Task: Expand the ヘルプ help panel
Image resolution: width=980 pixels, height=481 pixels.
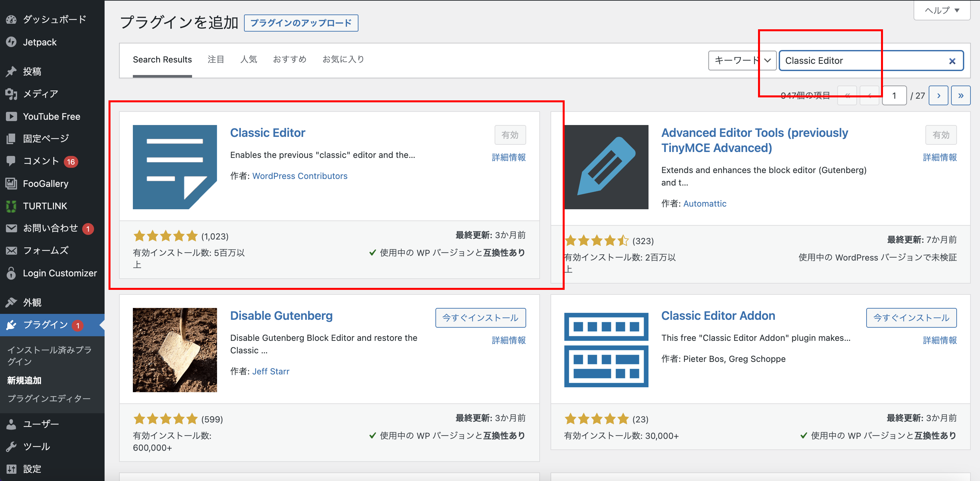Action: coord(942,10)
